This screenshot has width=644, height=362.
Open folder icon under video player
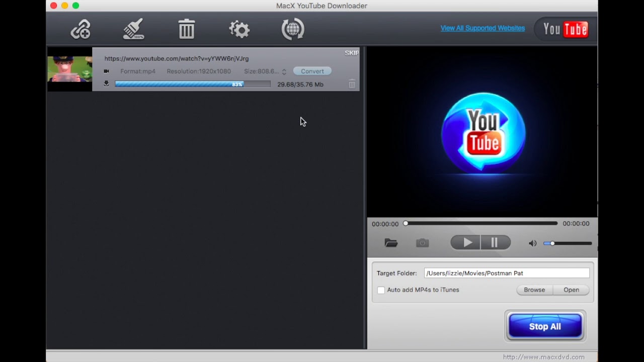click(x=391, y=243)
